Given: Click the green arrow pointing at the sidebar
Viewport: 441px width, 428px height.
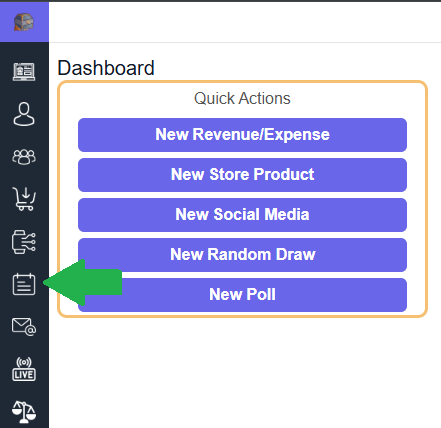Looking at the screenshot, I should 83,283.
